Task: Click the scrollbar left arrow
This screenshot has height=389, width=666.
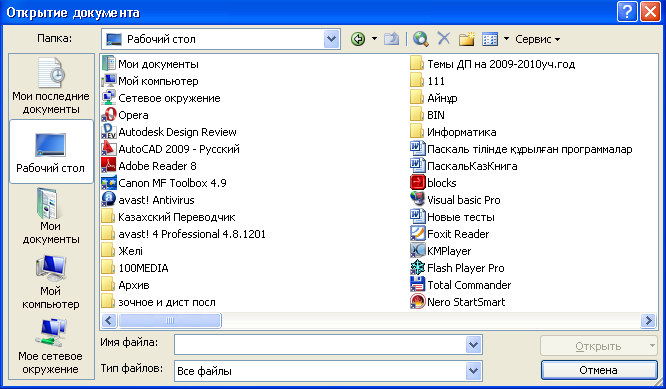Action: (x=109, y=320)
